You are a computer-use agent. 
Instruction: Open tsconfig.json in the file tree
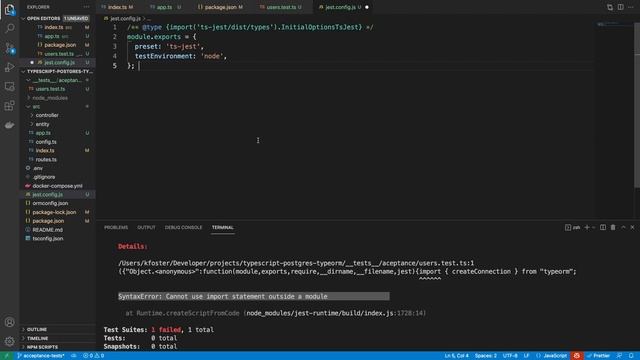[58, 238]
